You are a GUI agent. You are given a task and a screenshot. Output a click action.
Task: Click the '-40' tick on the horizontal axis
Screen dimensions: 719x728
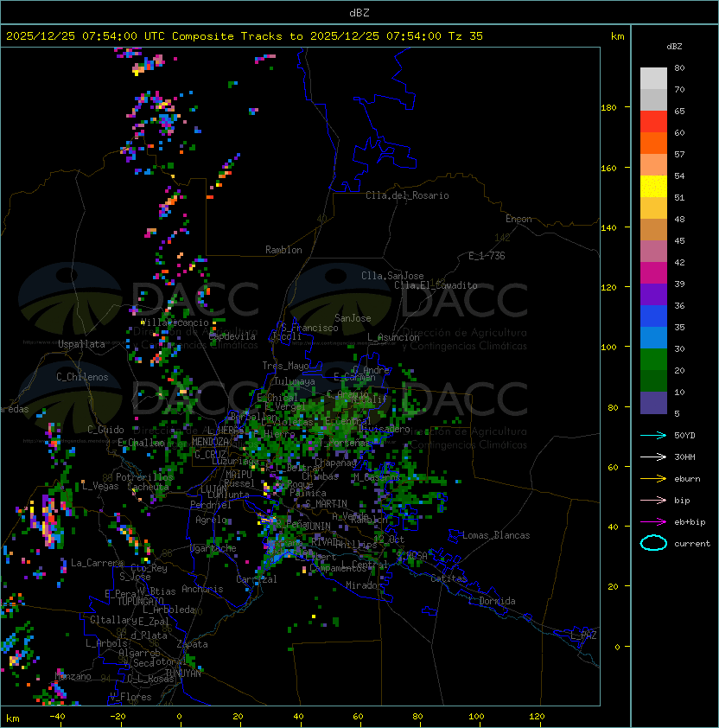pos(57,717)
